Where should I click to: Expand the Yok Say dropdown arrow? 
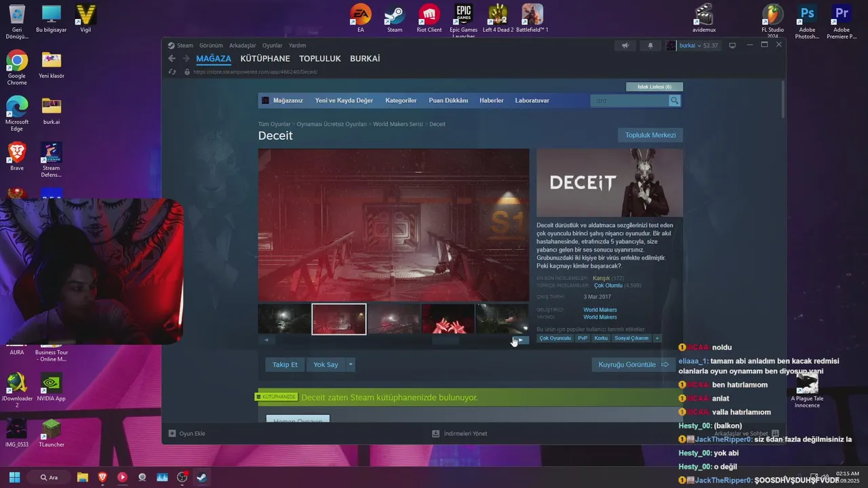pos(351,365)
